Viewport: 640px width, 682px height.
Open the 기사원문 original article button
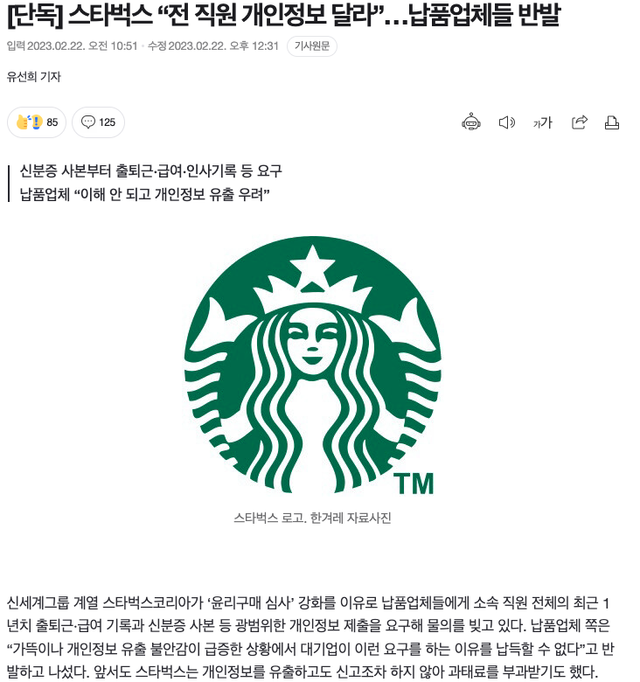pos(312,46)
